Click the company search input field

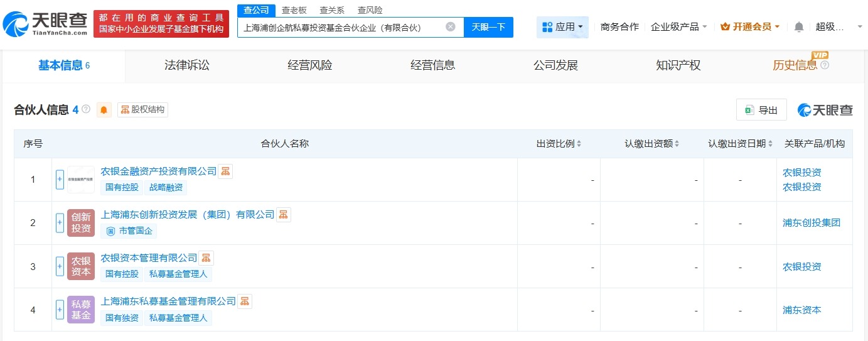pos(342,27)
